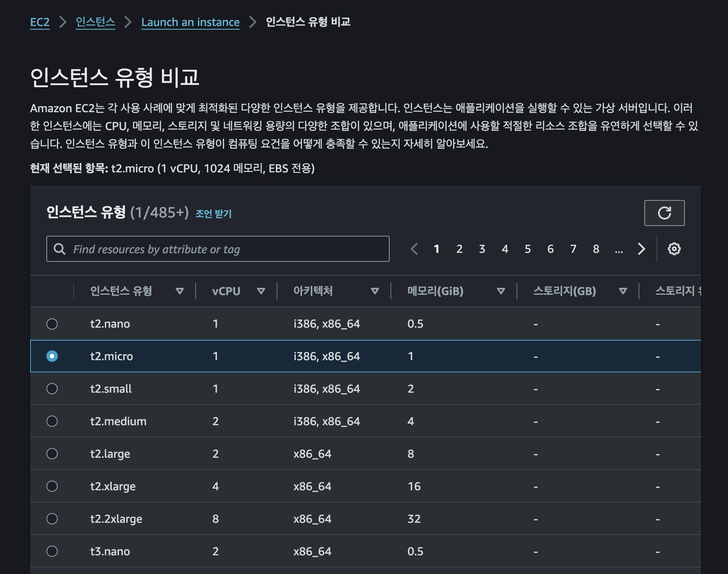Click the t2.xlarge instance name
Screen dimensions: 728x574
pyautogui.click(x=113, y=487)
